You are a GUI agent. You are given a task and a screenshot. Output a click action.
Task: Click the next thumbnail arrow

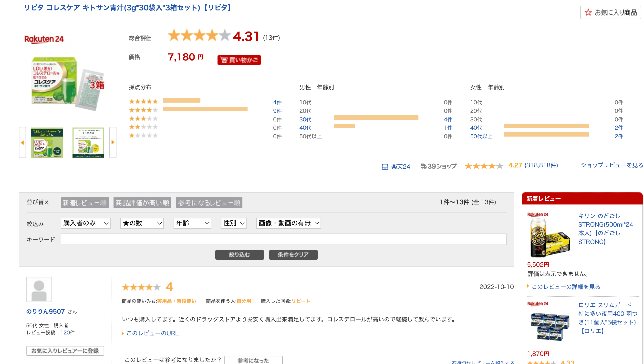pos(113,142)
